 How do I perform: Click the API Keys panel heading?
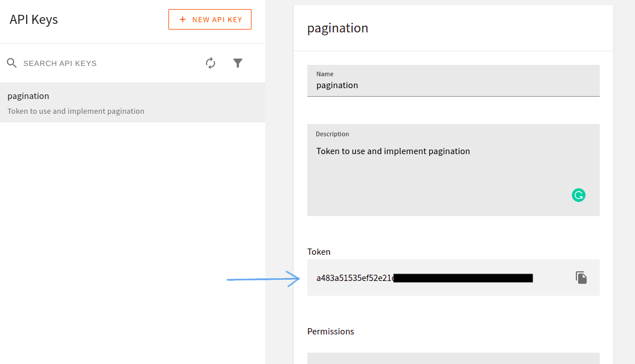tap(34, 19)
